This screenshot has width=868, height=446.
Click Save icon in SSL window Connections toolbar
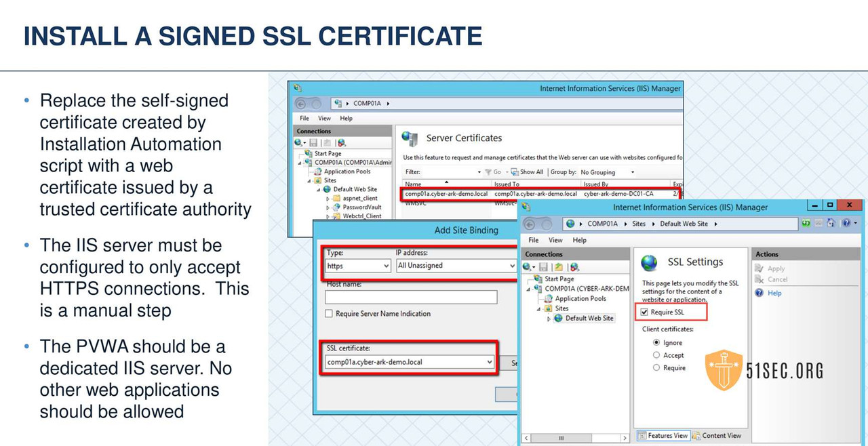543,267
